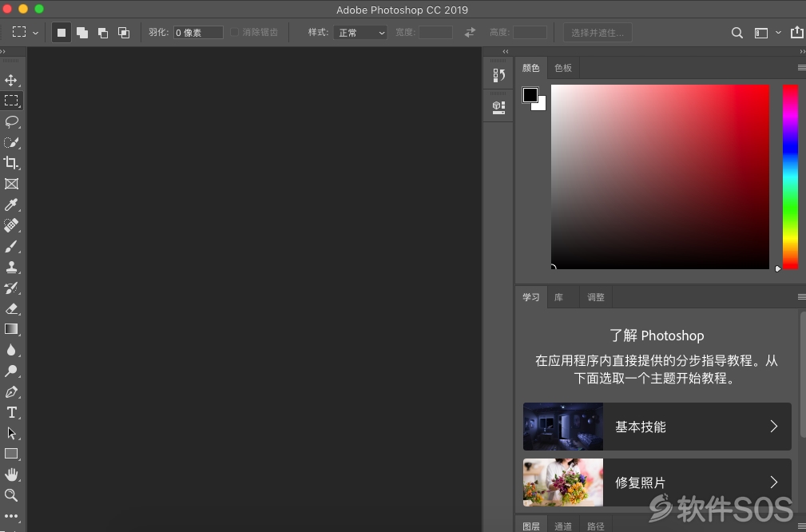Select the Frame tool
The width and height of the screenshot is (806, 532).
pos(11,184)
